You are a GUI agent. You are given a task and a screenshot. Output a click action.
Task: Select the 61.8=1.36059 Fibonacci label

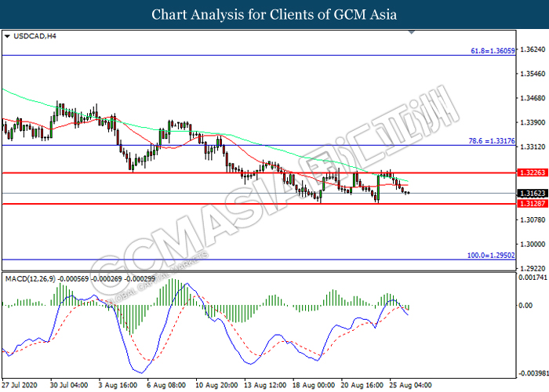[x=493, y=51]
